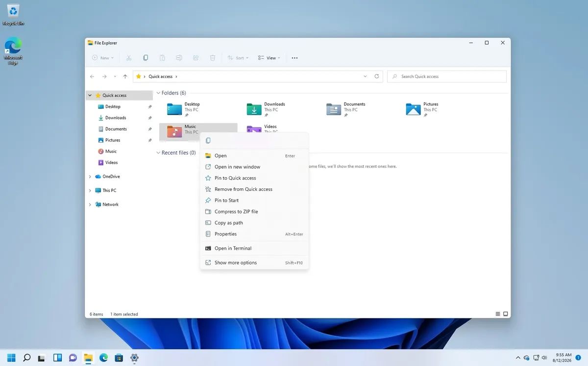The height and width of the screenshot is (366, 588).
Task: Choose Open in Terminal
Action: (254, 248)
